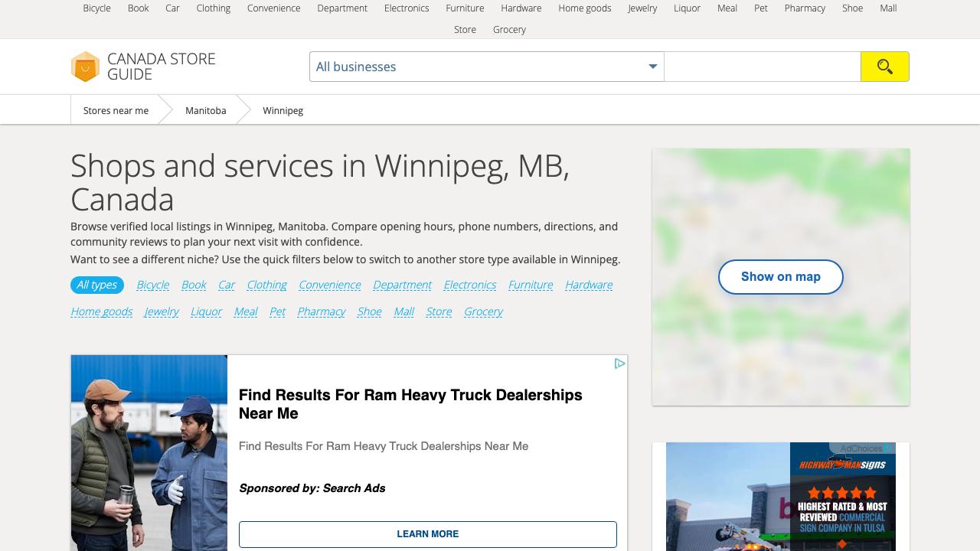980x551 pixels.
Task: Click the AdChoices label on sign ad
Action: [861, 448]
